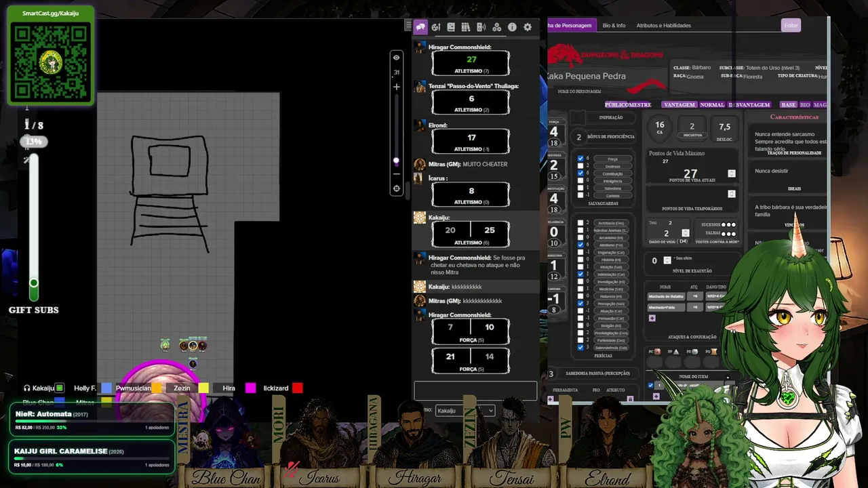Click the green character token on map

pyautogui.click(x=165, y=345)
